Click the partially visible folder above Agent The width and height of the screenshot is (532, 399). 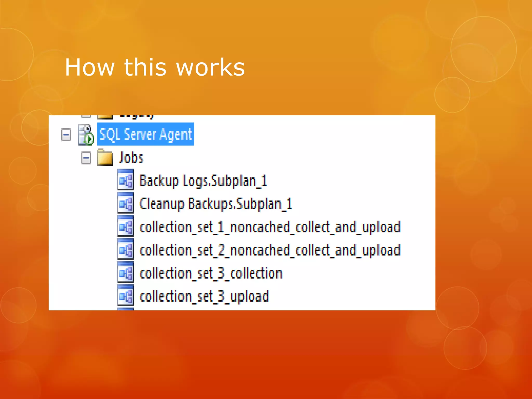click(105, 117)
